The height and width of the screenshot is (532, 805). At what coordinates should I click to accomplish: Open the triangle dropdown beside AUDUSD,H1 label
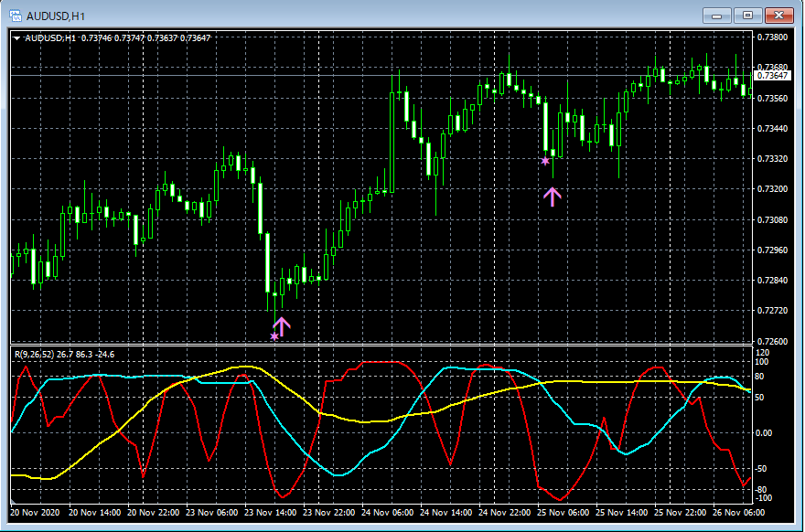(x=16, y=37)
